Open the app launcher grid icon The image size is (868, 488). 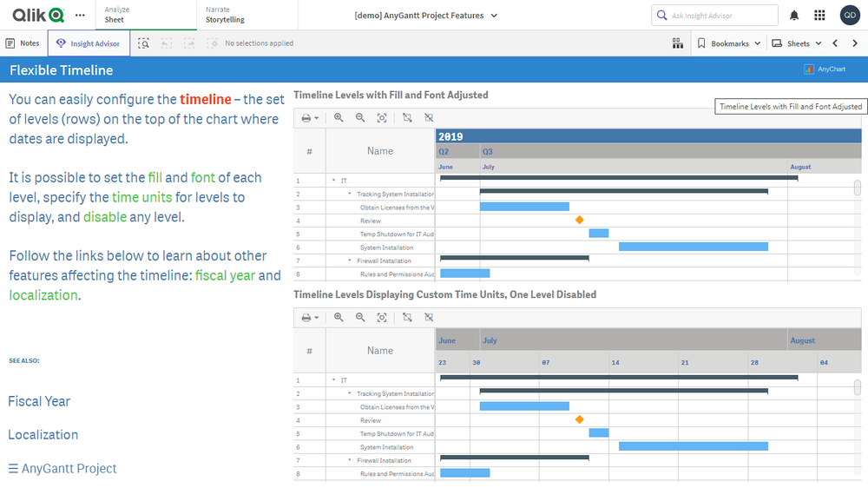pyautogui.click(x=819, y=16)
